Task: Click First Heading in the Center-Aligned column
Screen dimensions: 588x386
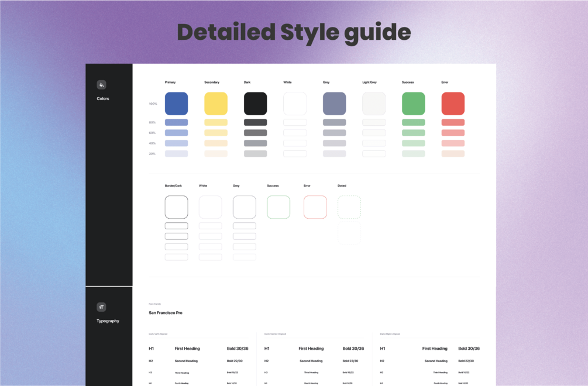Action: [x=311, y=349]
